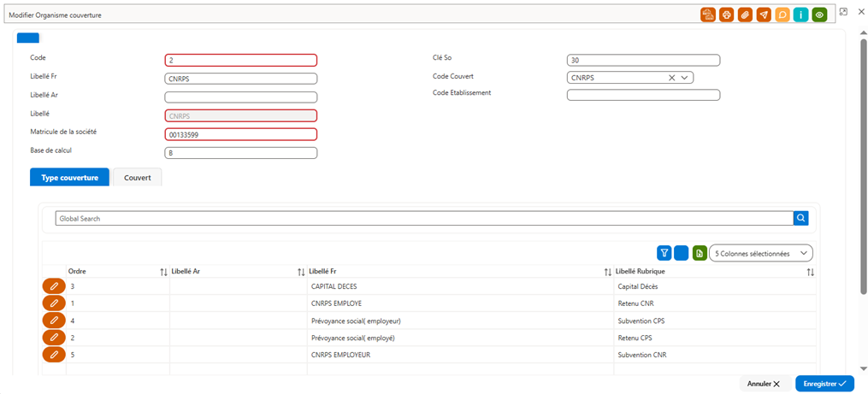Open comments with the chat bubble icon
The width and height of the screenshot is (868, 394).
click(782, 15)
